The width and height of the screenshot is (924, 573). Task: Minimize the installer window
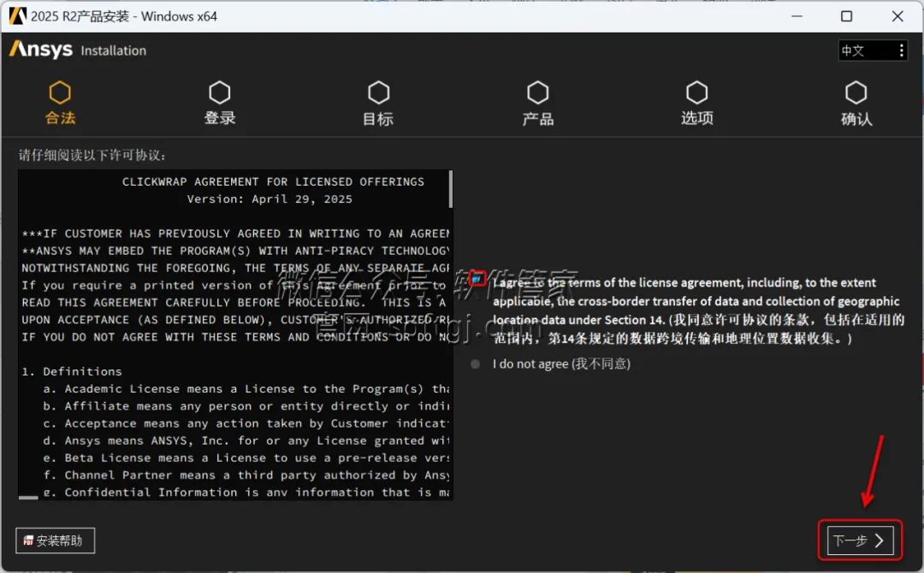point(797,16)
